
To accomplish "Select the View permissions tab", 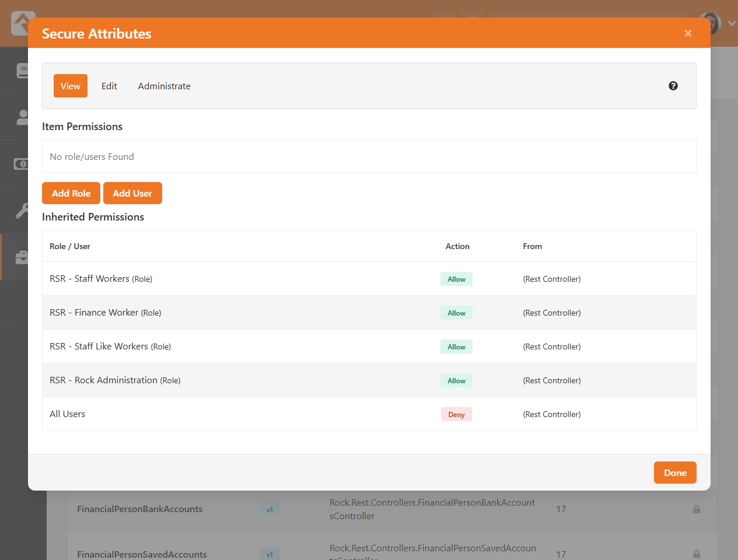I will tap(71, 86).
